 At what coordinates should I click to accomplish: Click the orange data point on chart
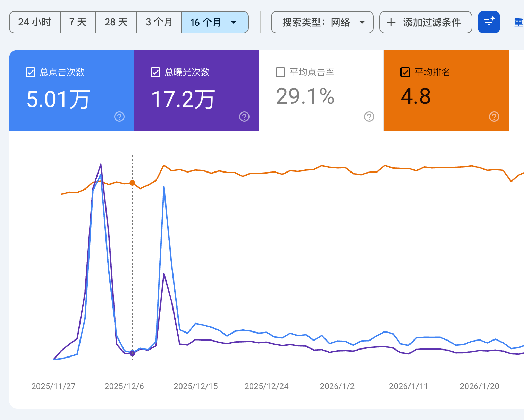tap(132, 183)
